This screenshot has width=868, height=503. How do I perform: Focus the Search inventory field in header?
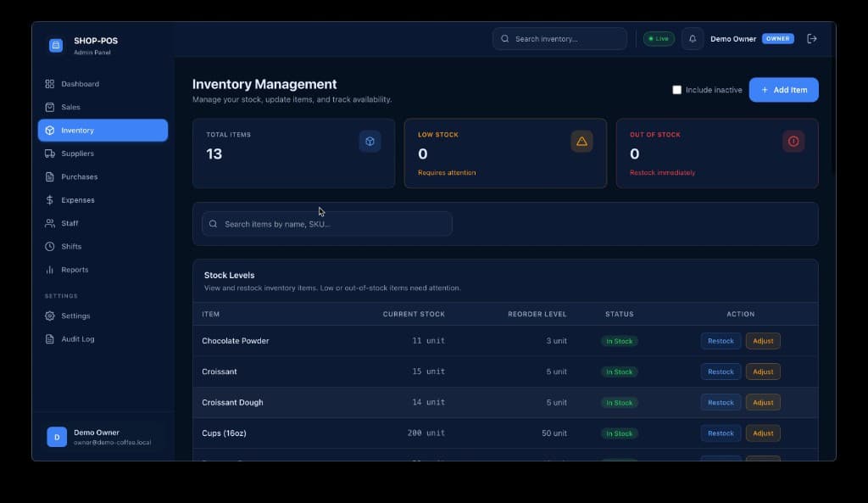(x=559, y=39)
